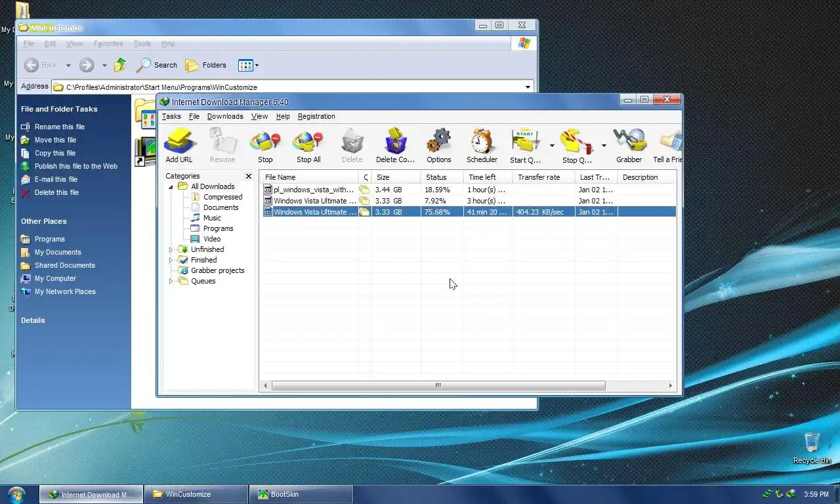Open the View menu in IDM

[259, 116]
